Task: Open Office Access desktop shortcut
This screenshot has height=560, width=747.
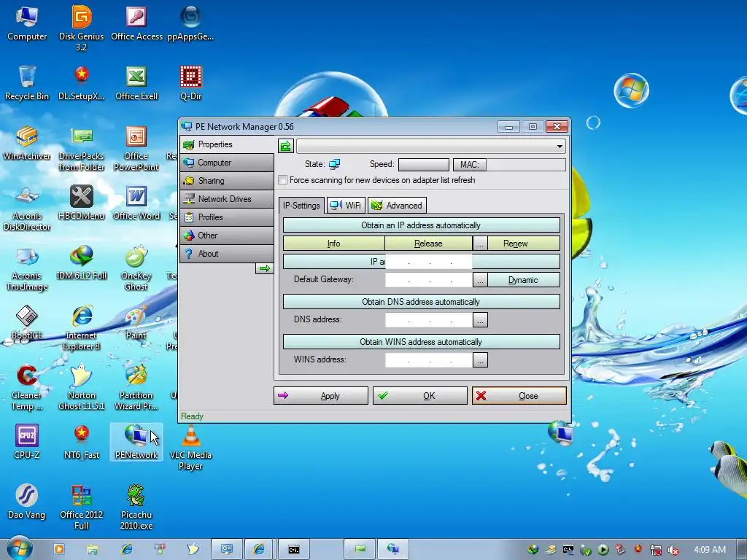Action: tap(136, 24)
